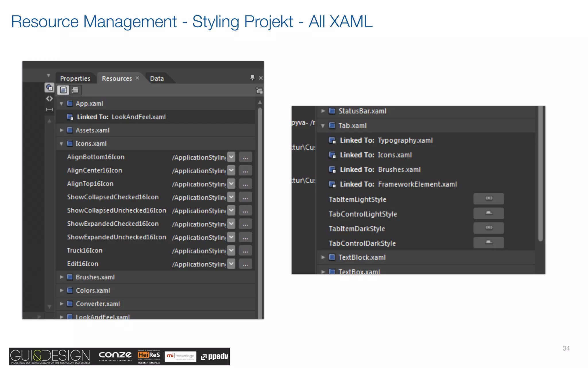Click the vertical scrollbar of the Resources panel

[260, 213]
